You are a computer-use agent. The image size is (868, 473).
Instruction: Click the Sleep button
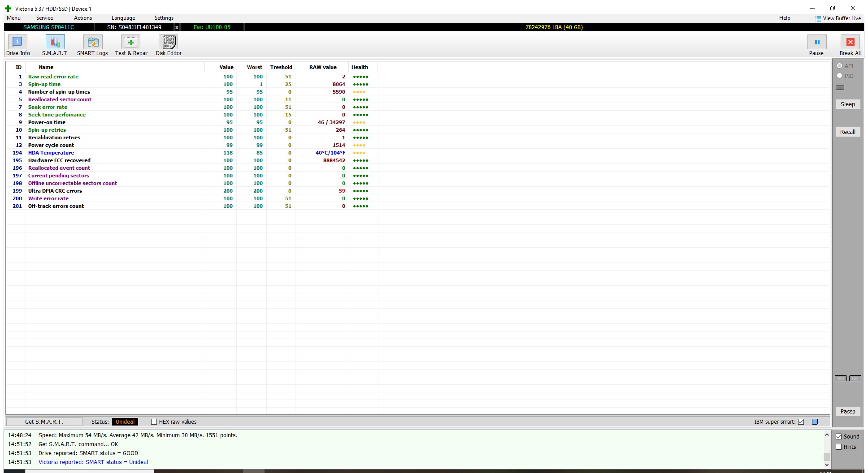click(x=848, y=104)
